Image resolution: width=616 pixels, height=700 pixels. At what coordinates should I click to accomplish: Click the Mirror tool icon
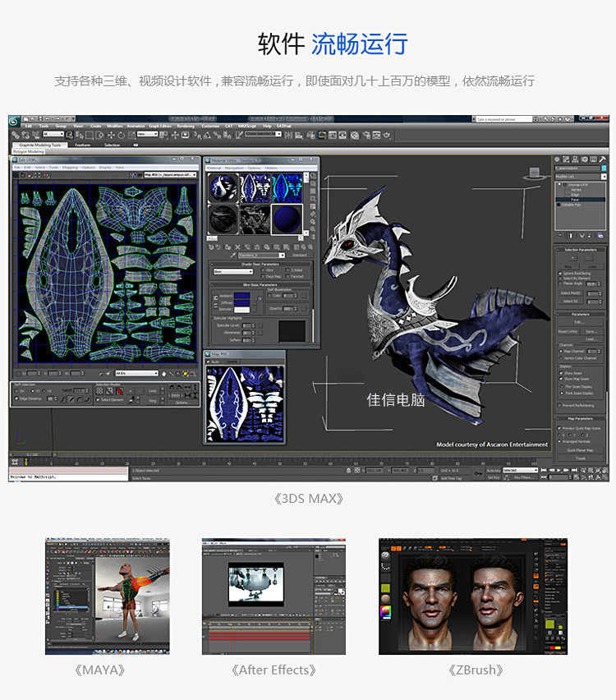(288, 135)
